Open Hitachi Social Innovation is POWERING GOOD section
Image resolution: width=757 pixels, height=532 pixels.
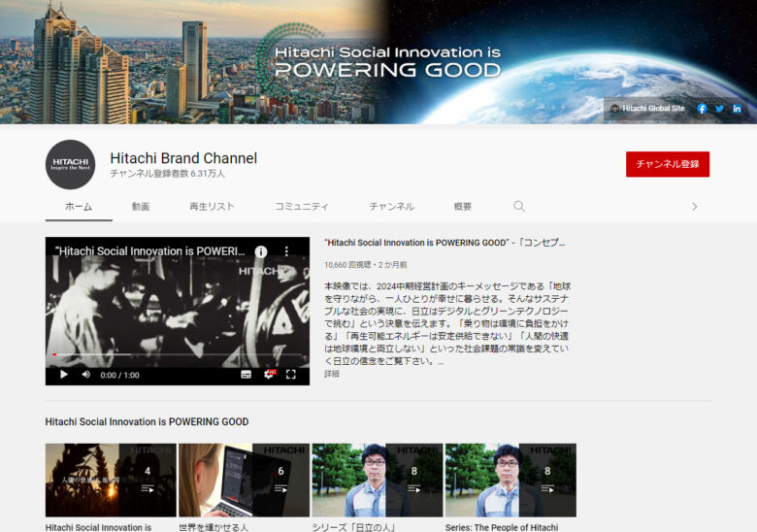coord(147,422)
